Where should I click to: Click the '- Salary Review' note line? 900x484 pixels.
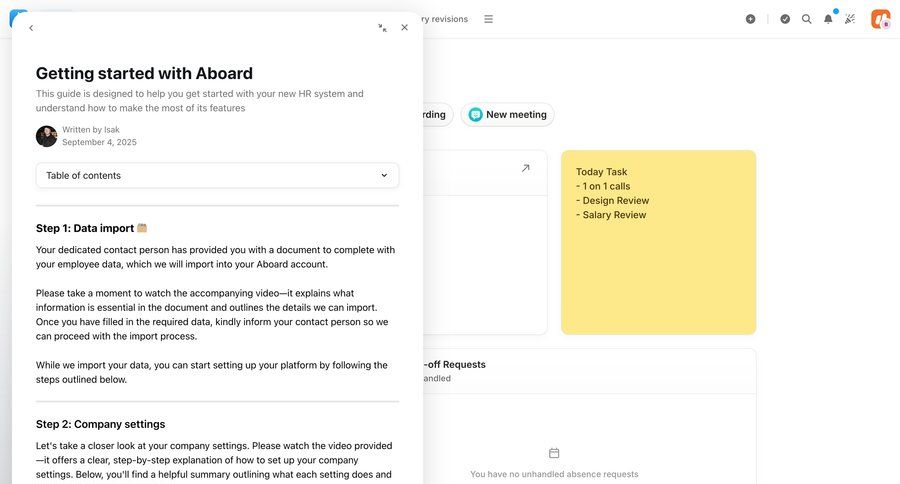(x=611, y=215)
